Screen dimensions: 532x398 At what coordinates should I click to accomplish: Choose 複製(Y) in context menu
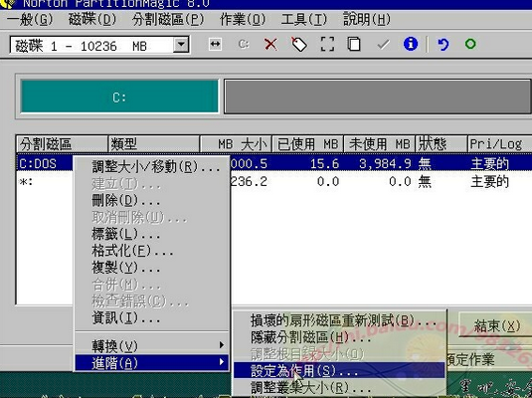(151, 268)
